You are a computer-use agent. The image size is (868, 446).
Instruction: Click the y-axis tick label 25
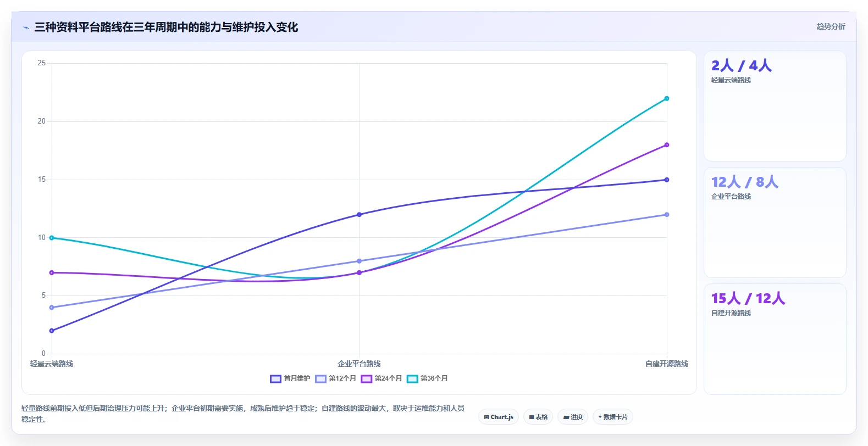click(42, 63)
